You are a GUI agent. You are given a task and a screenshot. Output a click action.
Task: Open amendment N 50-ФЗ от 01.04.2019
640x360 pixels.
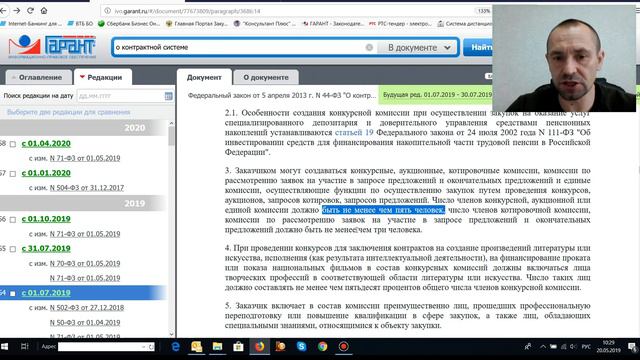tap(85, 322)
